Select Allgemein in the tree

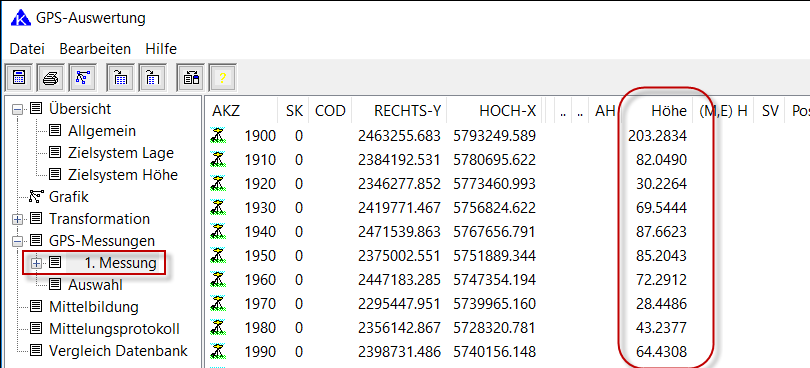point(102,131)
